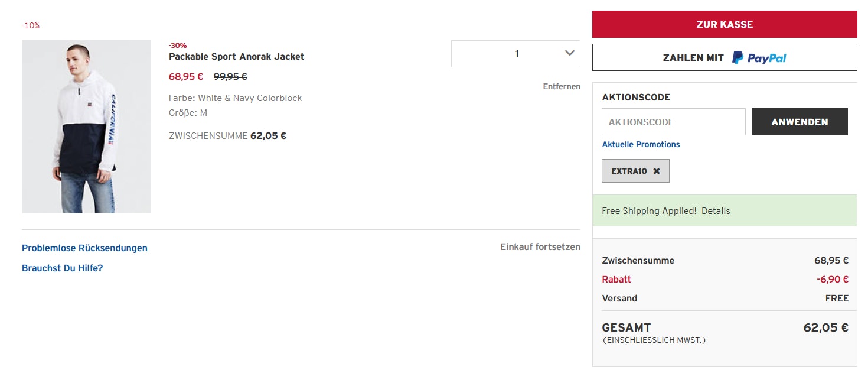Click the crossed-out 99,95 € original price

point(230,76)
